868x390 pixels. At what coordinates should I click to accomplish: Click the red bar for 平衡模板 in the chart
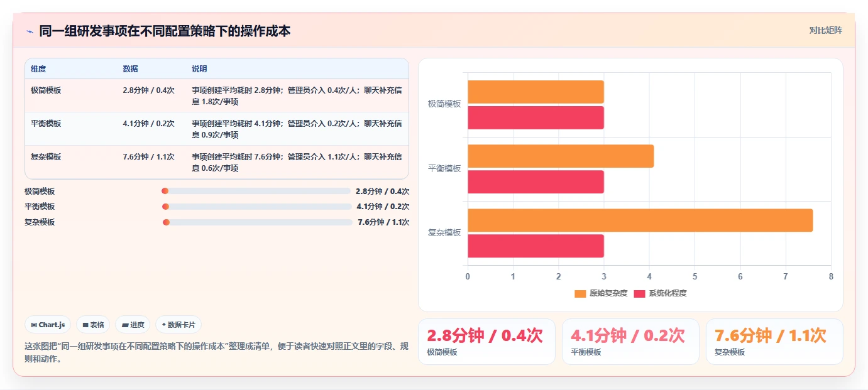coord(536,181)
